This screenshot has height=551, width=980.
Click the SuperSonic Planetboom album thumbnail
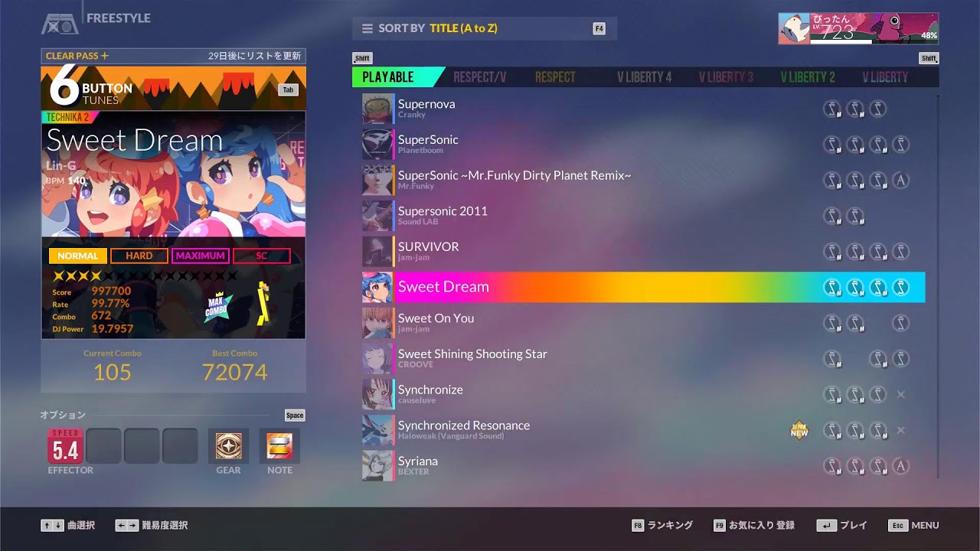377,145
